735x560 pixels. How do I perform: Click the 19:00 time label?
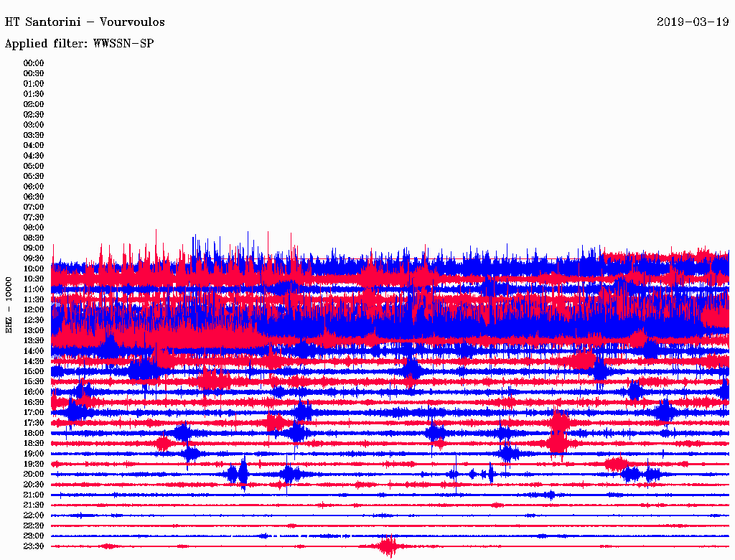(x=34, y=454)
